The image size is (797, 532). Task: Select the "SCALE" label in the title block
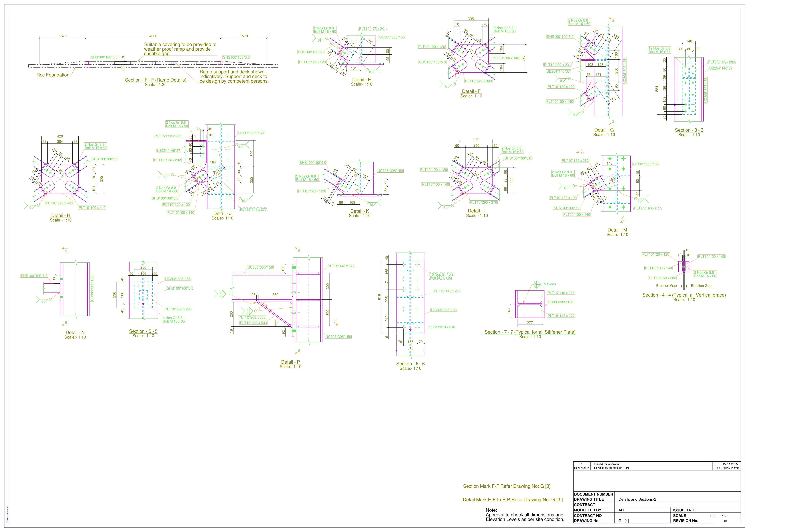coord(679,516)
